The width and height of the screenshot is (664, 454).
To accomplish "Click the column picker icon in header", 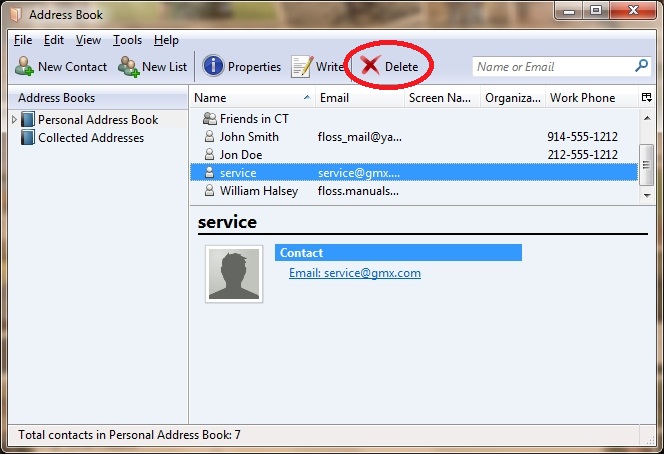I will tap(647, 97).
